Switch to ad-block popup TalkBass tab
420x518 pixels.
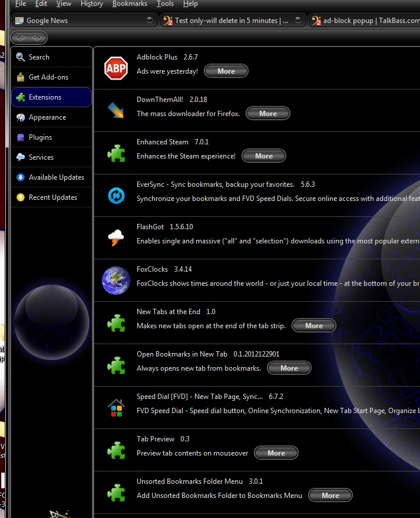(x=364, y=20)
